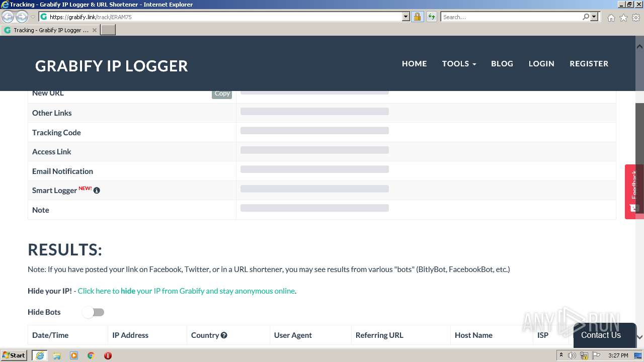The image size is (644, 362).
Task: Open the Contact Us chat button
Action: 605,335
